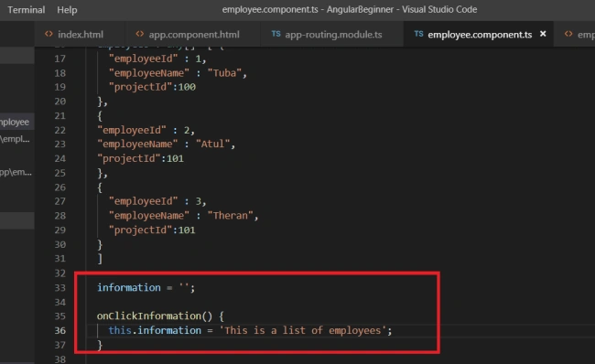Open the Terminal menu
595x364 pixels.
(27, 9)
